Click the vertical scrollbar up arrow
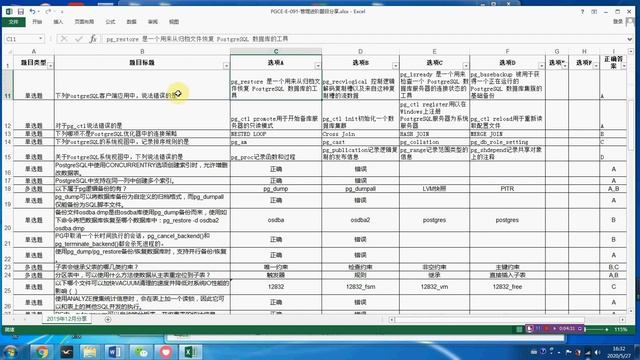This screenshot has height=360, width=640. point(631,51)
